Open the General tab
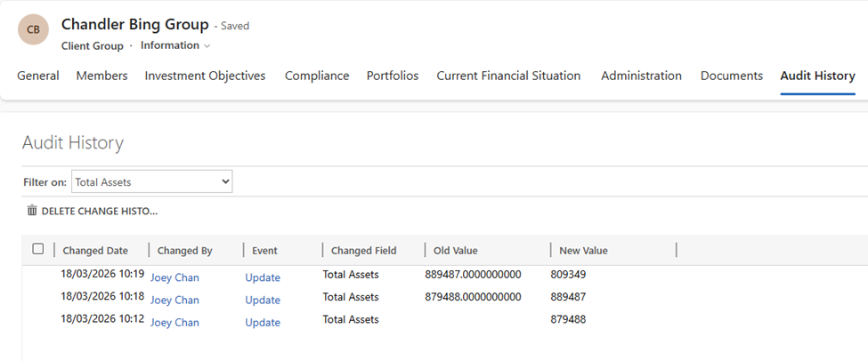This screenshot has width=868, height=361. click(x=38, y=76)
